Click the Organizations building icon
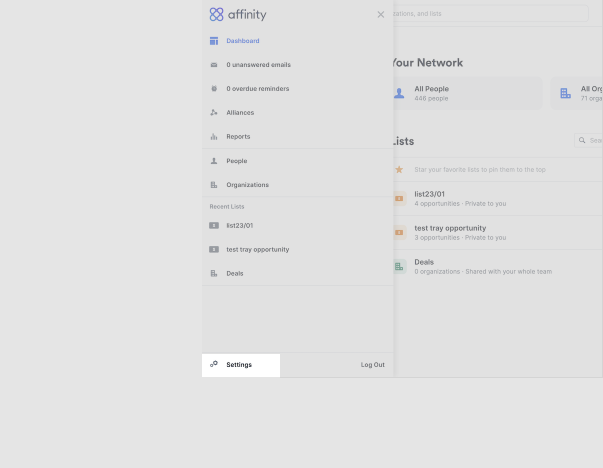Image resolution: width=603 pixels, height=468 pixels. tap(214, 185)
